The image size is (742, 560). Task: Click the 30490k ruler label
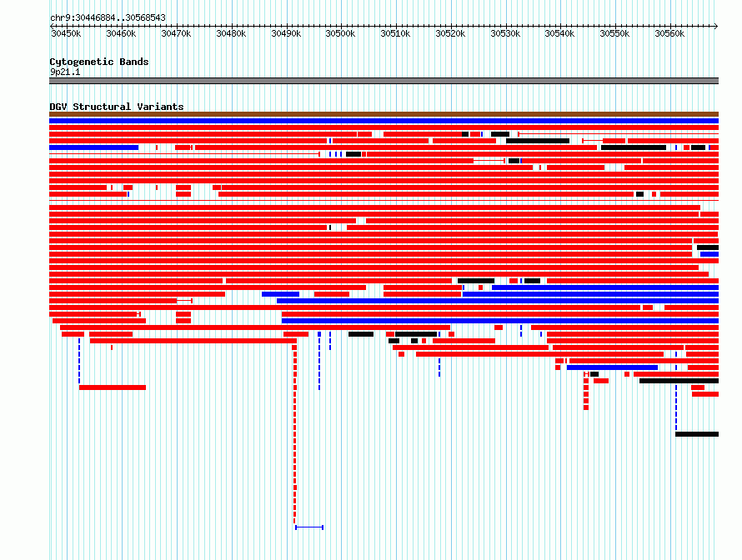tap(286, 33)
